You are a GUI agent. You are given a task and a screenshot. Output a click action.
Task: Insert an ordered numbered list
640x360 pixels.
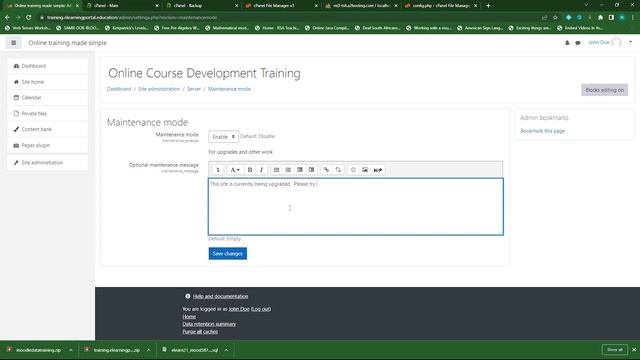[288, 170]
